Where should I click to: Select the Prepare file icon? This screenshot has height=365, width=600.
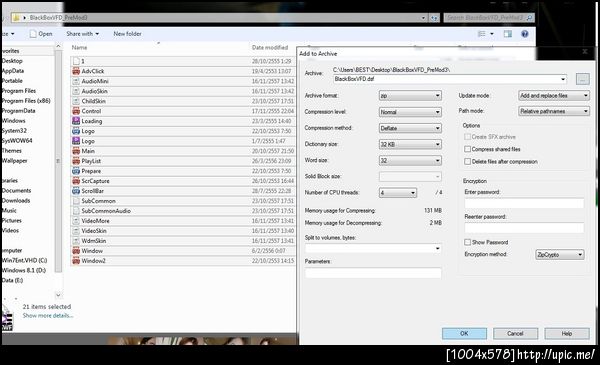click(76, 171)
